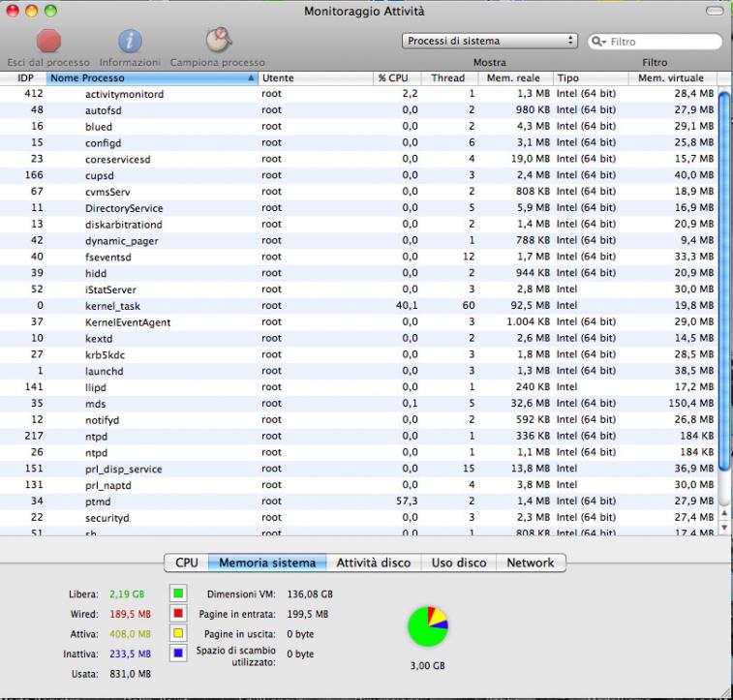Select the securityd process row

click(358, 517)
